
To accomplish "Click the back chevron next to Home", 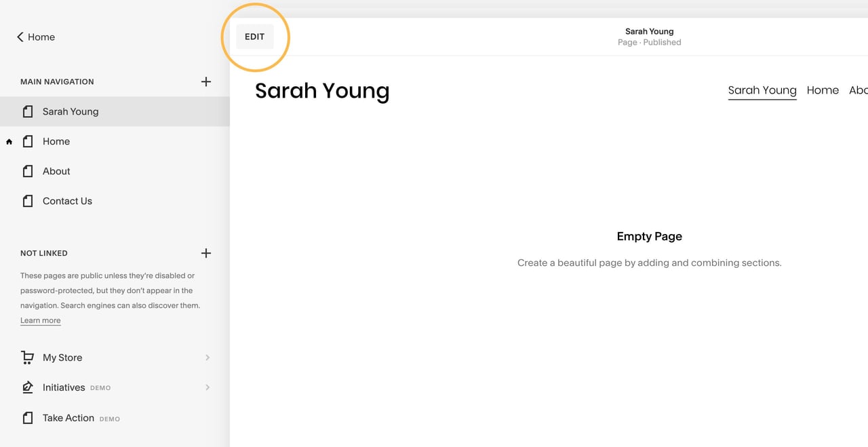I will tap(20, 37).
